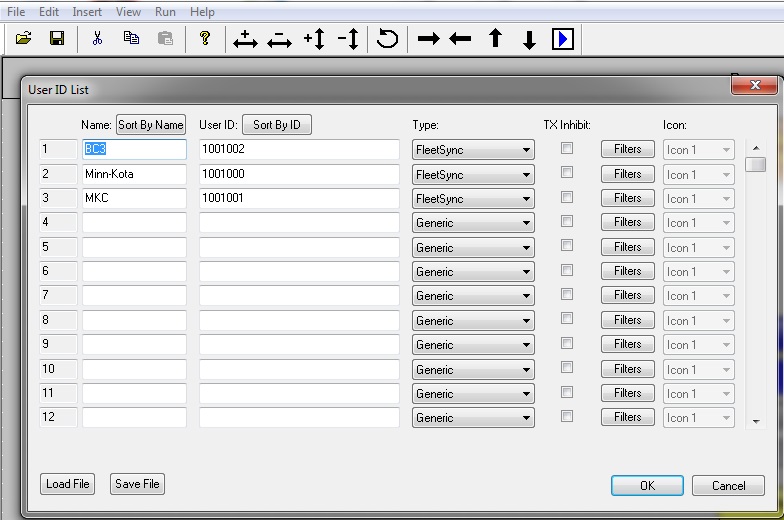784x520 pixels.
Task: Open the Edit menu
Action: [x=48, y=12]
